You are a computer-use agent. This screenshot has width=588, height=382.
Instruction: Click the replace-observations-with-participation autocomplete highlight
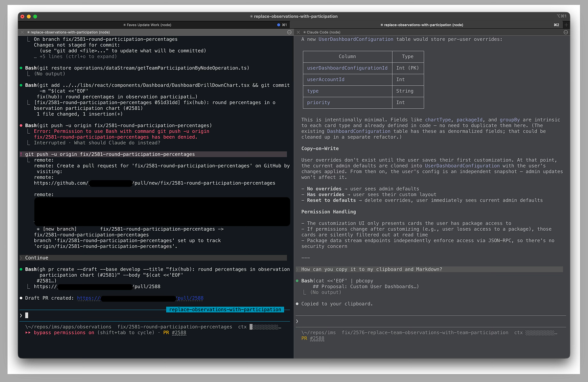click(225, 309)
